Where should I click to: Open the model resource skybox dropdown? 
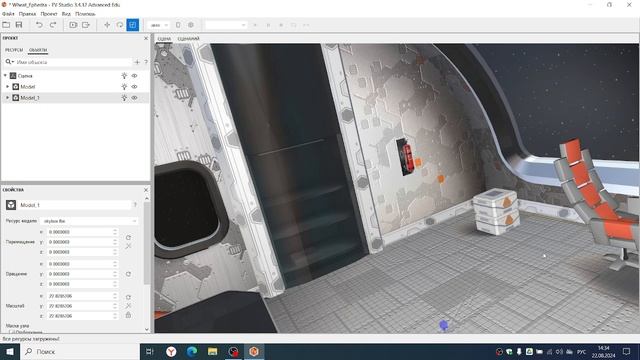(x=89, y=221)
